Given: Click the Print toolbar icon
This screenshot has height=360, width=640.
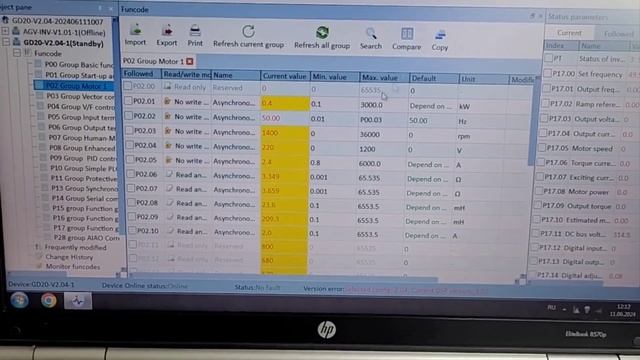Looking at the screenshot, I should pyautogui.click(x=195, y=31).
